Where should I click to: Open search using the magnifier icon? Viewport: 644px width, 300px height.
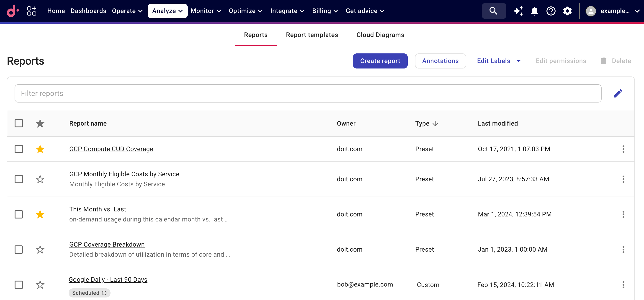(x=494, y=11)
